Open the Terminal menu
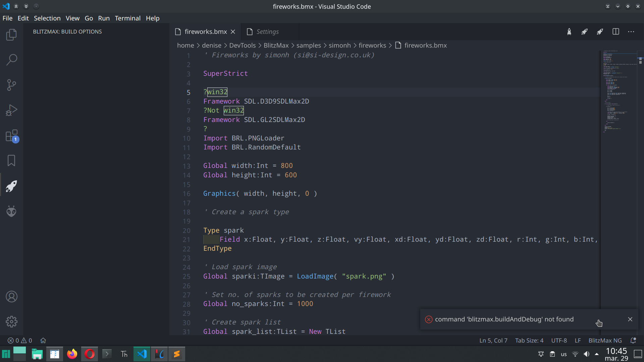 click(x=127, y=18)
